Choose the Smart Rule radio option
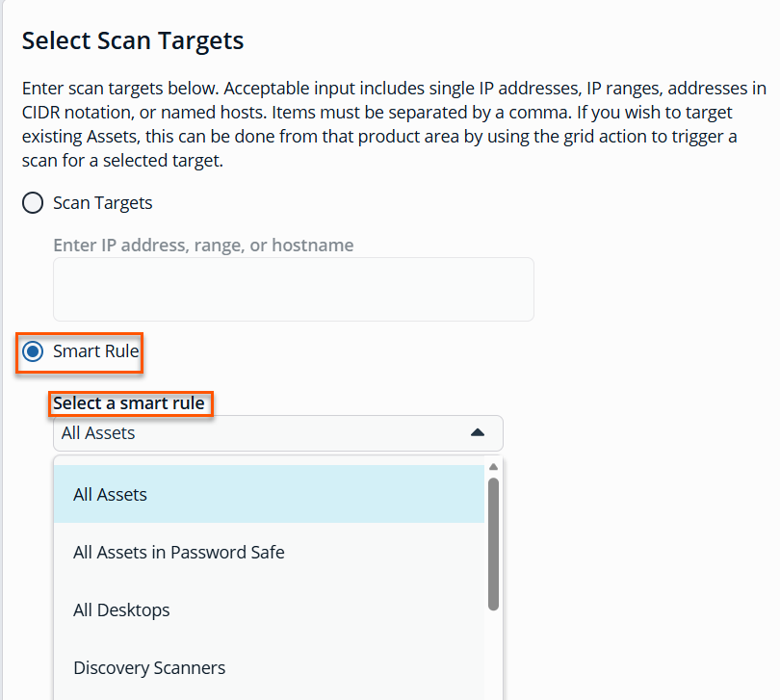Image resolution: width=780 pixels, height=700 pixels. pyautogui.click(x=33, y=351)
